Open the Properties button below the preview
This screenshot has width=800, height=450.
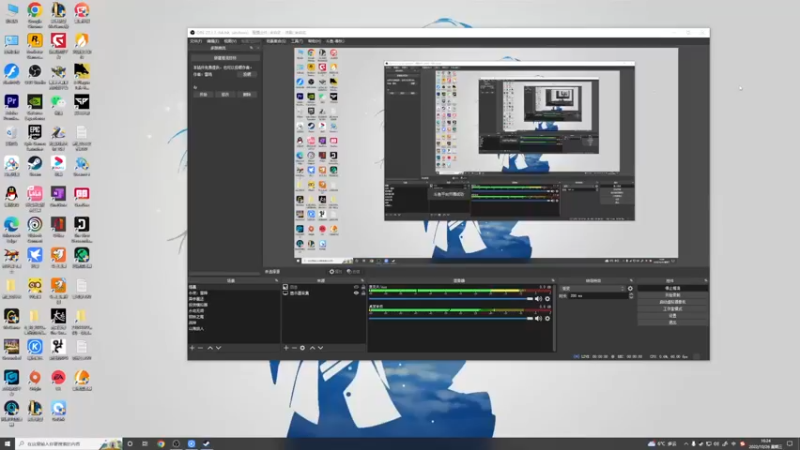pos(336,272)
